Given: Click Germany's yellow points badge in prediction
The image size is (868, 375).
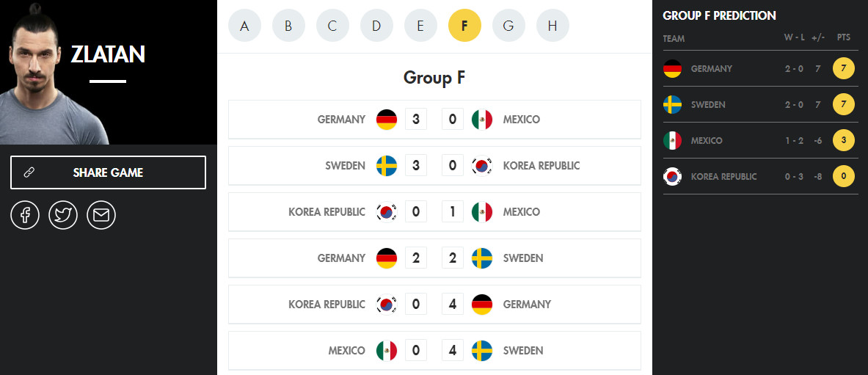Looking at the screenshot, I should [x=844, y=69].
